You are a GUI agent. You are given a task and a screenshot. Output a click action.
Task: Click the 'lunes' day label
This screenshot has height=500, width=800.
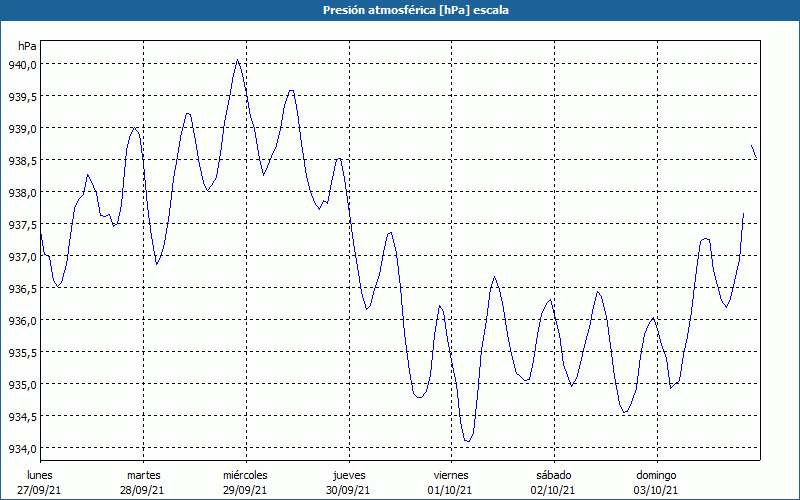coord(40,475)
